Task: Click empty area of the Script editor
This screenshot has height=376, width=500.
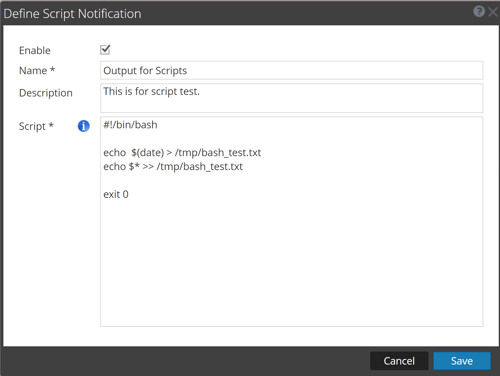Action: [x=291, y=263]
